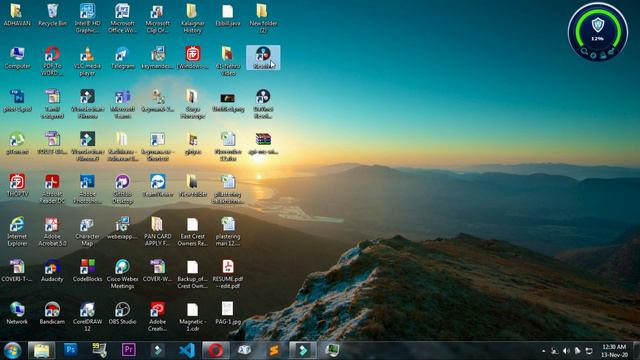Select the Telegram desktop shortcut
This screenshot has width=640, height=360.
click(x=122, y=58)
